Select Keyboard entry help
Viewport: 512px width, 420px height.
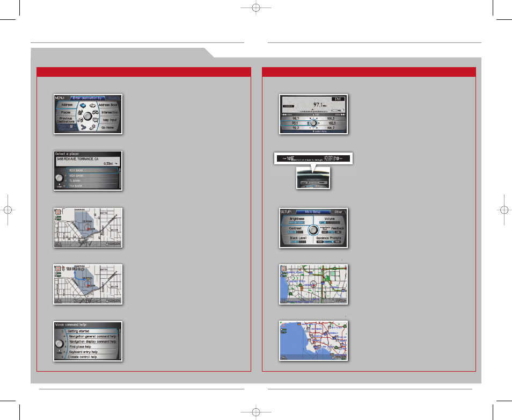pyautogui.click(x=93, y=352)
